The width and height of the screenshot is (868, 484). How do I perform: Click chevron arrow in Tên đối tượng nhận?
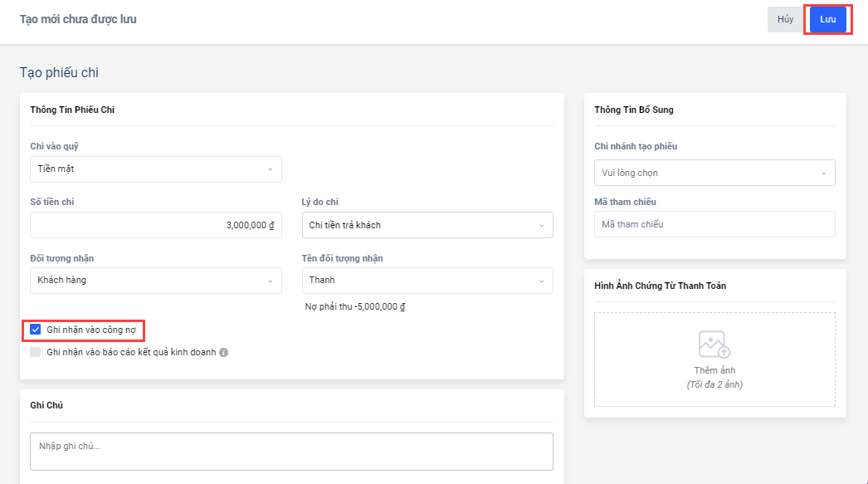click(541, 281)
